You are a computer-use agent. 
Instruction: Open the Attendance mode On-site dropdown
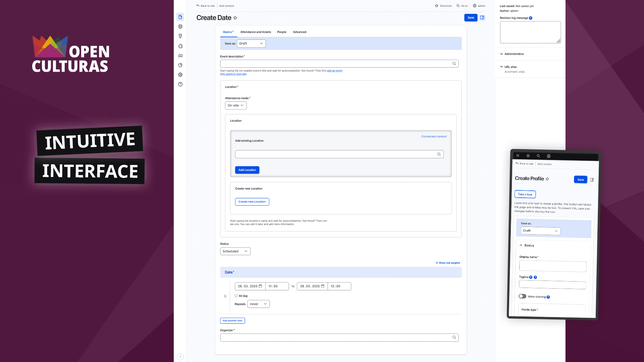[x=235, y=105]
